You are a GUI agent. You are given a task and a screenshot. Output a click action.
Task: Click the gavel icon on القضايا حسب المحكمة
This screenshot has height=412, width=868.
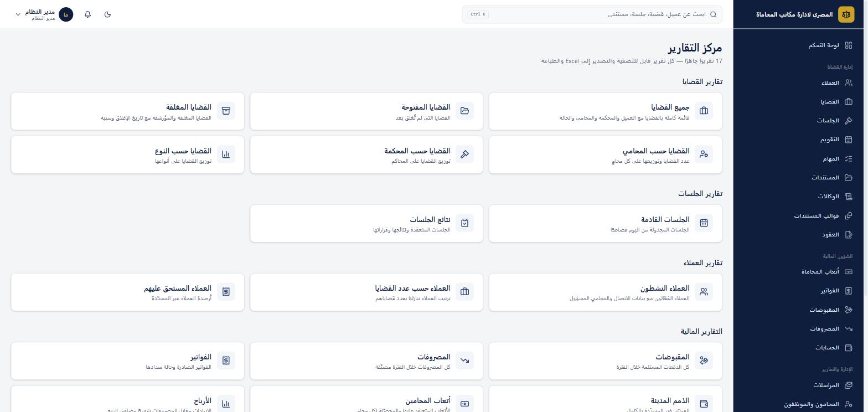coord(465,154)
